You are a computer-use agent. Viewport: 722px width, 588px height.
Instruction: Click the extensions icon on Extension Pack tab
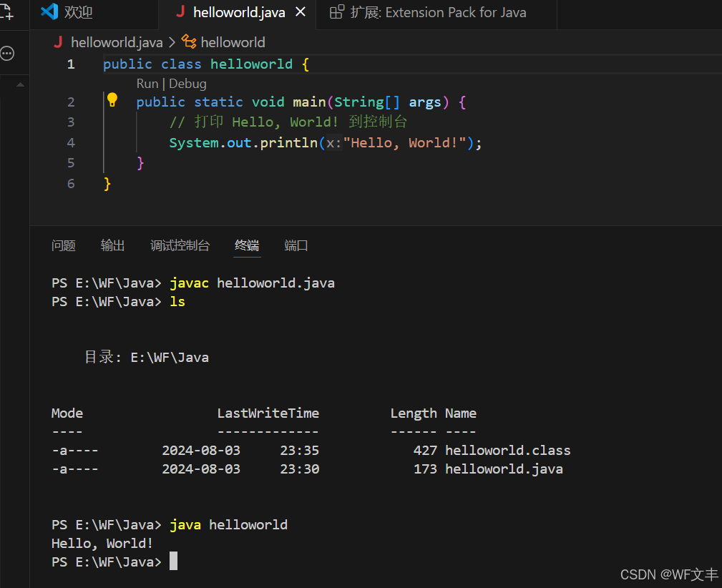(x=336, y=12)
